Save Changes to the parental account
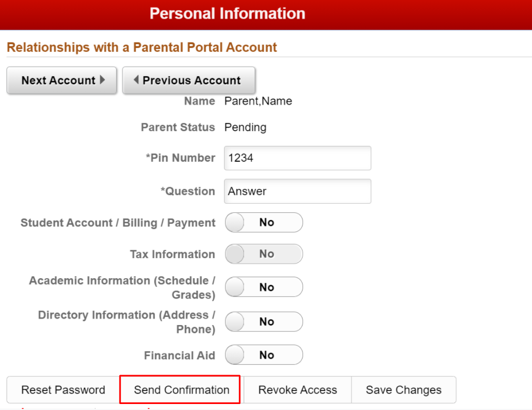Viewport: 532px width, 410px height. pos(403,390)
